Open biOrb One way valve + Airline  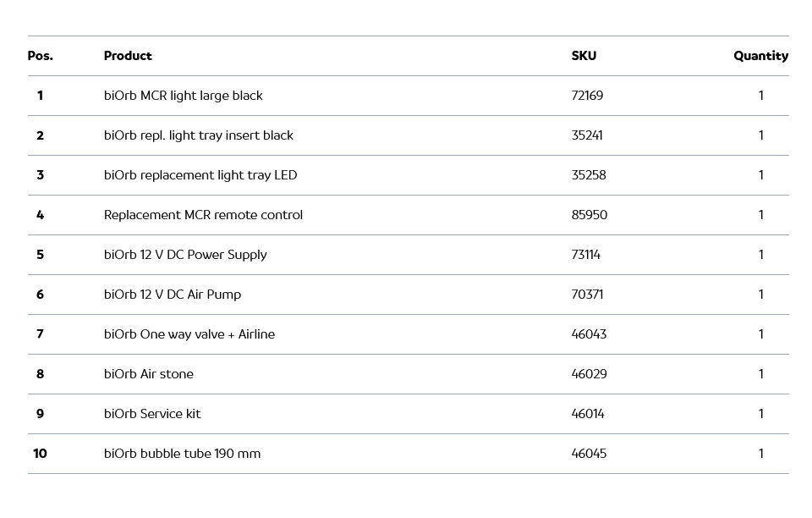[x=189, y=334]
